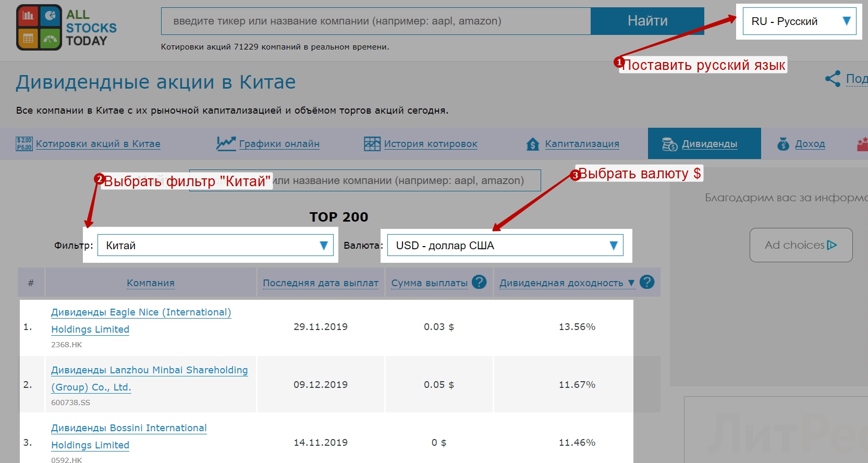Image resolution: width=868 pixels, height=463 pixels.
Task: Click the help icon beside Сумма выплаты
Action: 479,282
